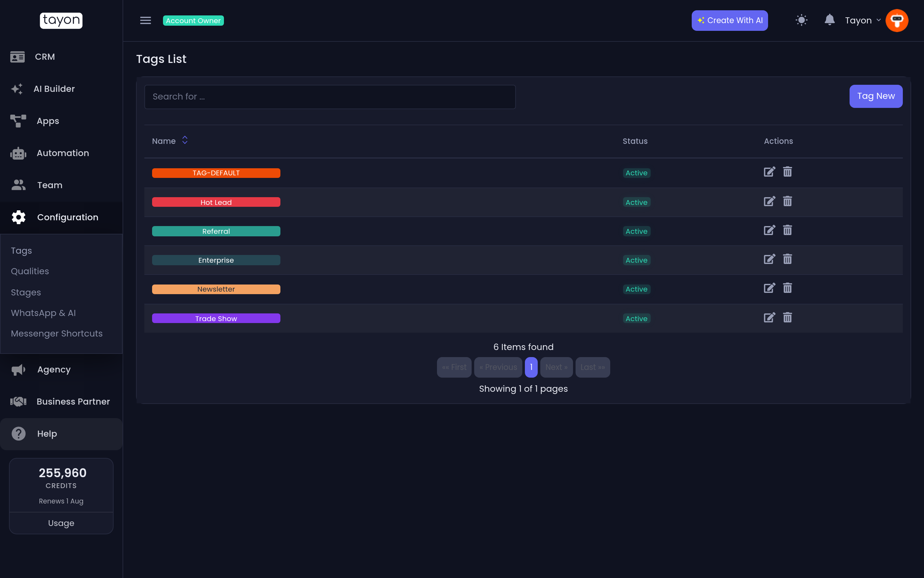Open the Tayon account dropdown
This screenshot has width=924, height=578.
(863, 21)
